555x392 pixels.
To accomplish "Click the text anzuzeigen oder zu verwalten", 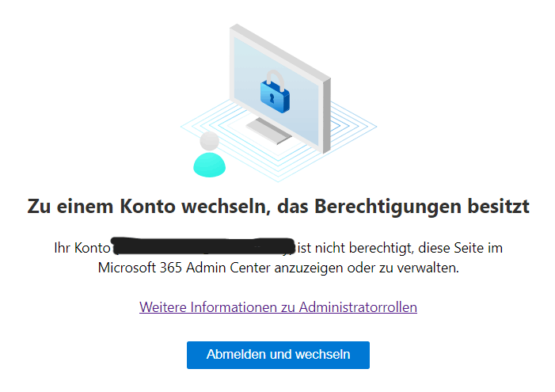I will [x=367, y=268].
